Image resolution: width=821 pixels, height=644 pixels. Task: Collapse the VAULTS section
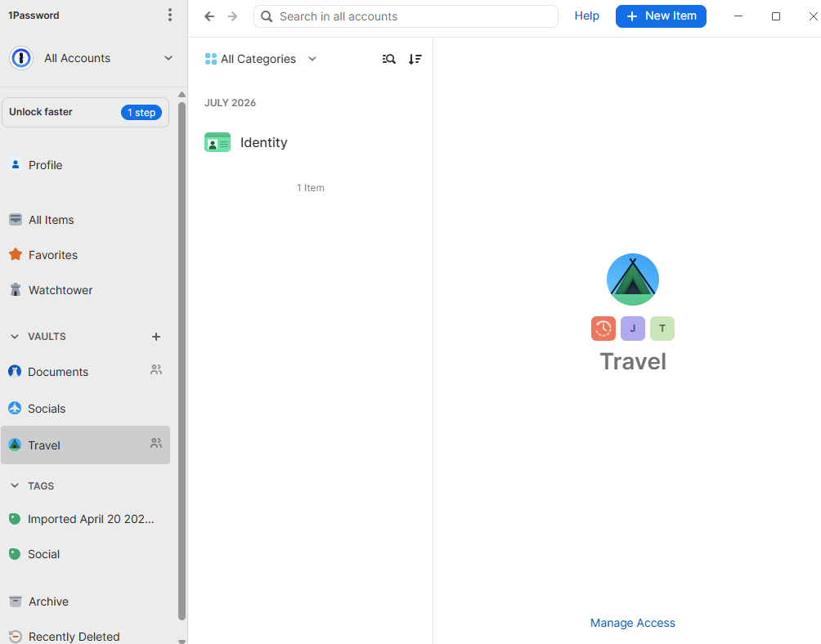coord(15,337)
